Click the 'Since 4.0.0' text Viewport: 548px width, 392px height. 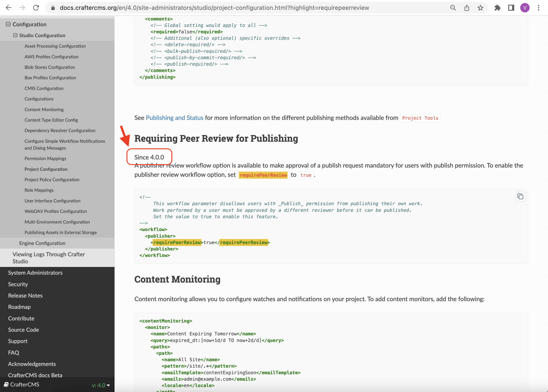tap(149, 157)
